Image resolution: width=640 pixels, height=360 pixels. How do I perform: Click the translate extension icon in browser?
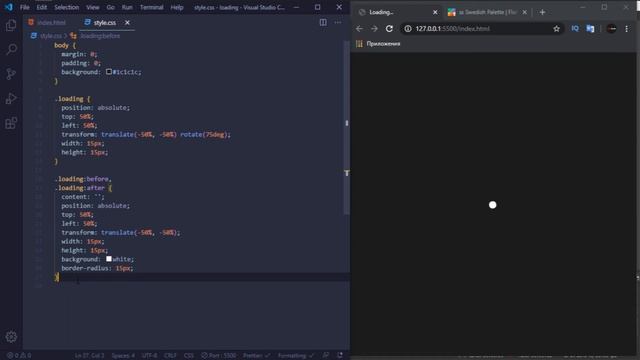590,29
